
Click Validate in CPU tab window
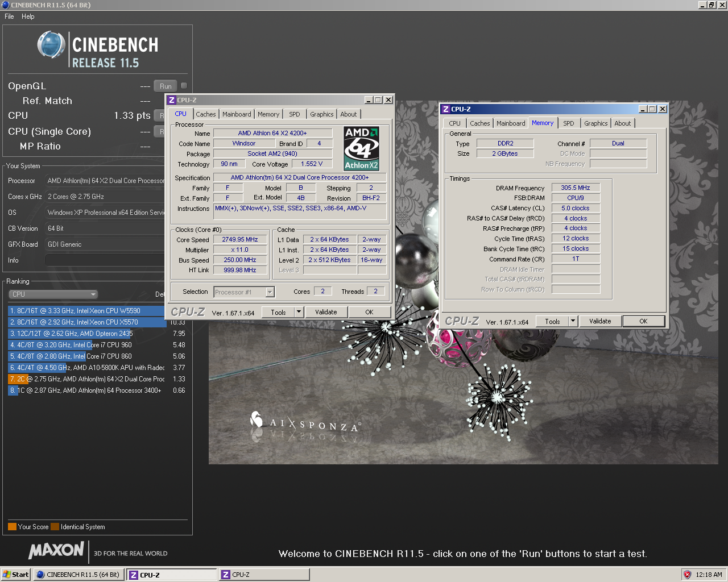coord(326,312)
